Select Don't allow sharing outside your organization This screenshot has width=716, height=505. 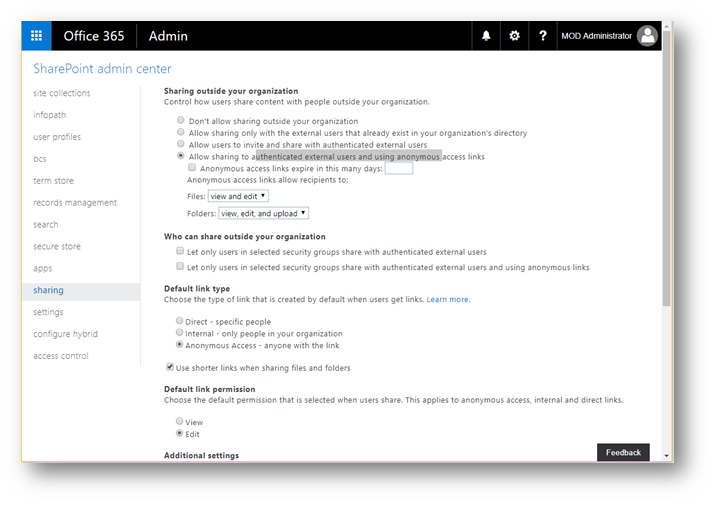[181, 120]
